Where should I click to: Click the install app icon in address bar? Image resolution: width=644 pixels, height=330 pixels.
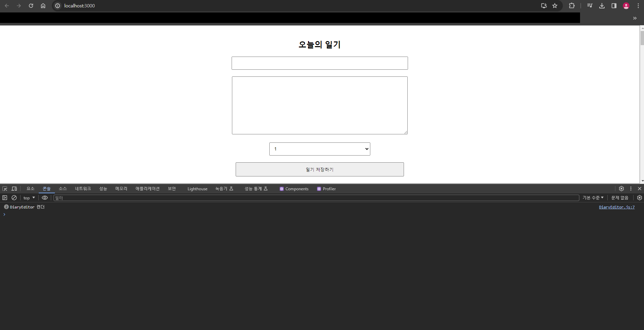click(544, 6)
